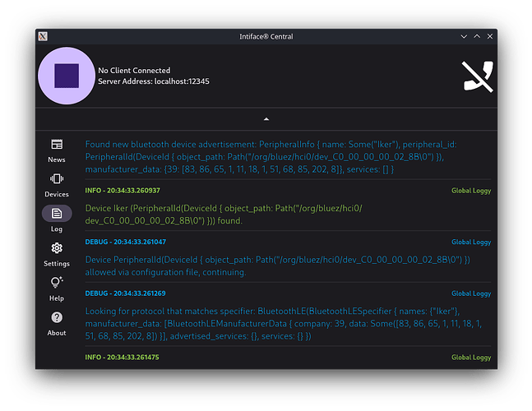Viewport: 532px width, 411px height.
Task: Click the disconnected phone icon
Action: click(478, 76)
